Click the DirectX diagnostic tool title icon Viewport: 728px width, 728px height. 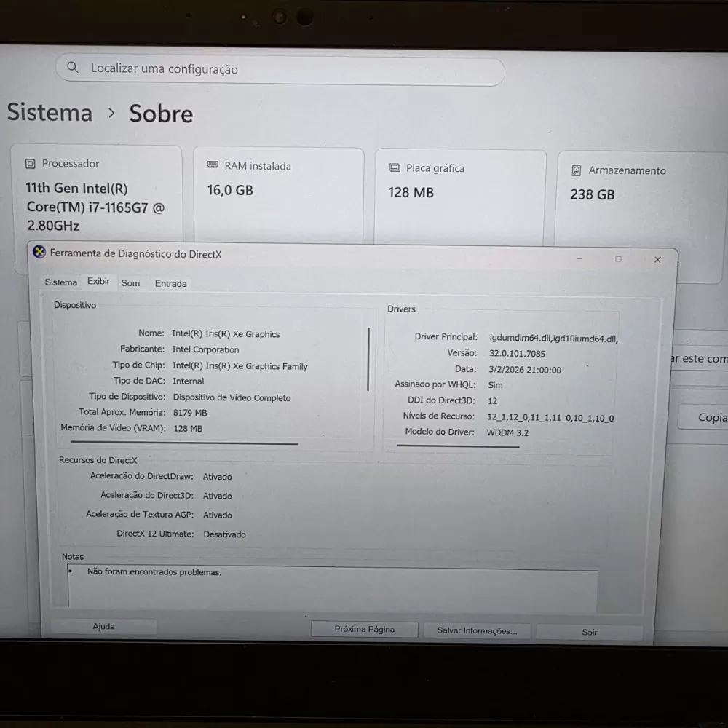39,252
